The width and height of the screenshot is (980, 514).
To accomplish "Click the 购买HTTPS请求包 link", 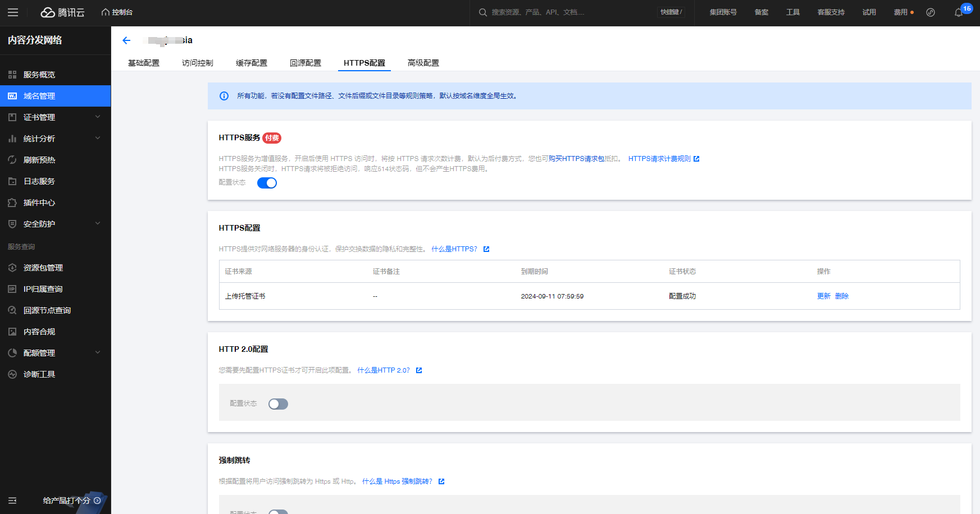I will [576, 159].
